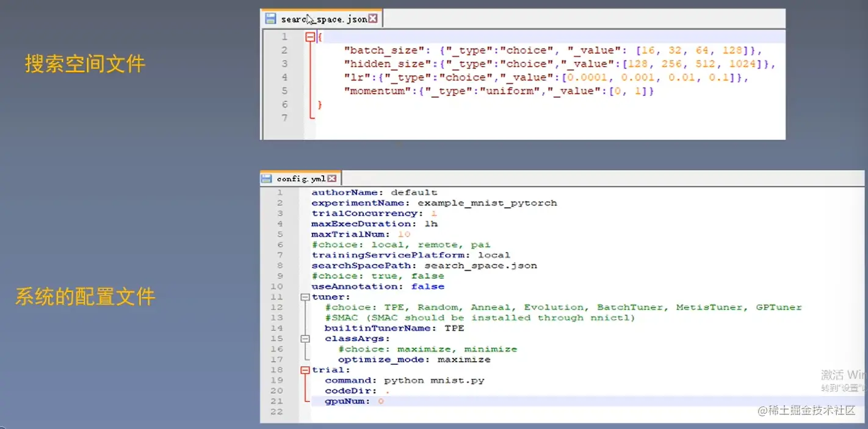
Task: Click the comment "#choice: true, false"
Action: point(378,276)
